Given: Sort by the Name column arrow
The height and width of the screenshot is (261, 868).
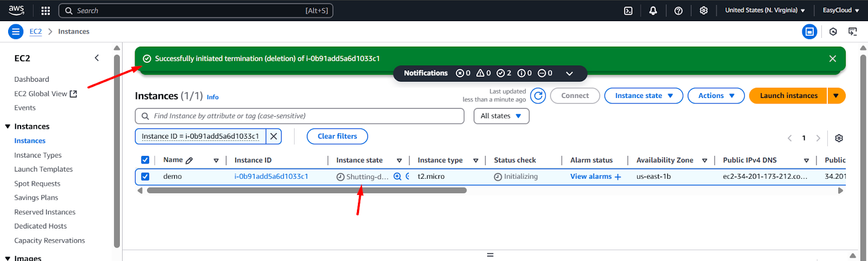Looking at the screenshot, I should tap(216, 160).
